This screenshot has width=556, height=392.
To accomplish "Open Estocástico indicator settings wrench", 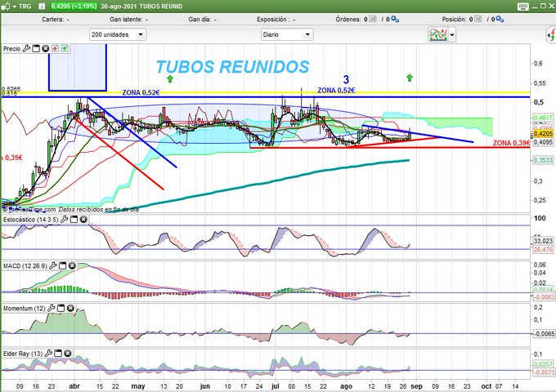I will (x=64, y=220).
